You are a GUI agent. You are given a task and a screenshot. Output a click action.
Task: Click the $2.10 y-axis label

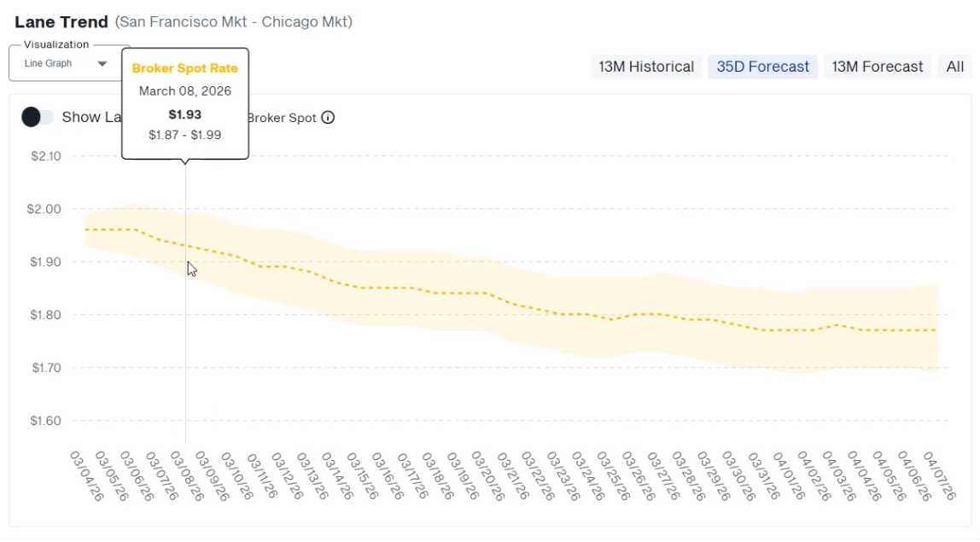pos(45,156)
